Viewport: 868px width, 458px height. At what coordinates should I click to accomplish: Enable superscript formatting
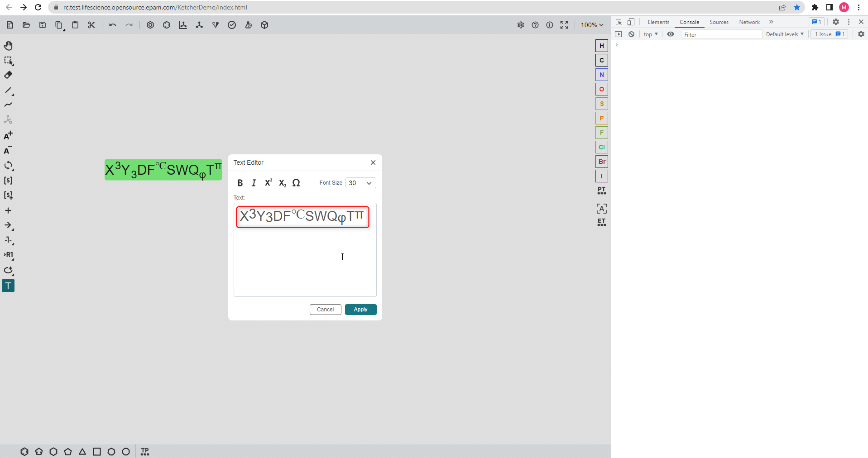tap(268, 182)
